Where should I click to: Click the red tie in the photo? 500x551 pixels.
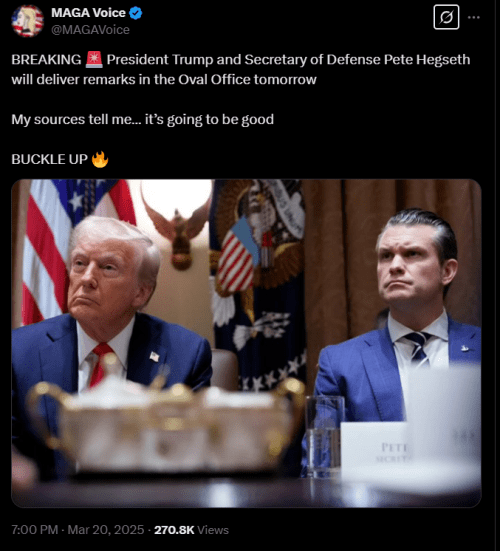pyautogui.click(x=100, y=364)
